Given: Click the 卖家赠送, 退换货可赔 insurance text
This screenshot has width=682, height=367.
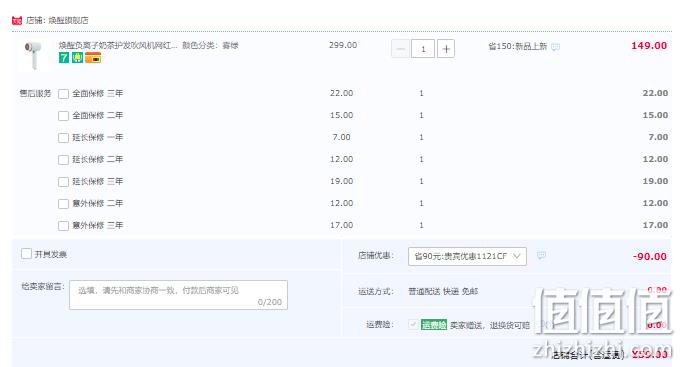Looking at the screenshot, I should [x=490, y=325].
